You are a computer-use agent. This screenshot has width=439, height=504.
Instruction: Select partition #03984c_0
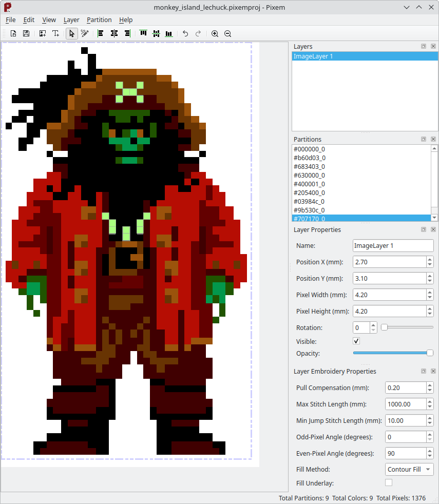tap(361, 201)
